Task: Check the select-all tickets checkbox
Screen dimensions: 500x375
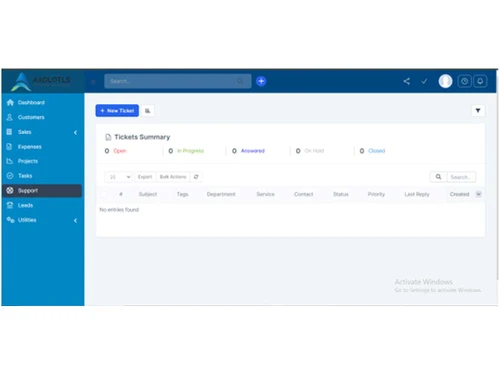Action: pos(104,194)
